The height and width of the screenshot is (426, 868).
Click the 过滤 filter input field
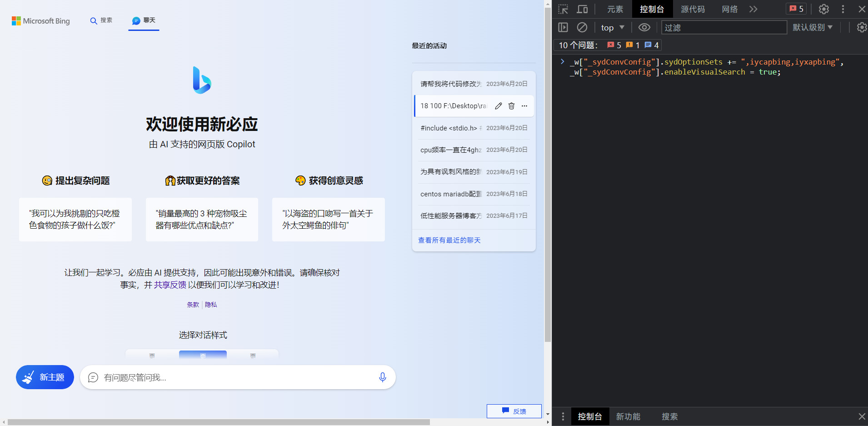[x=724, y=27]
